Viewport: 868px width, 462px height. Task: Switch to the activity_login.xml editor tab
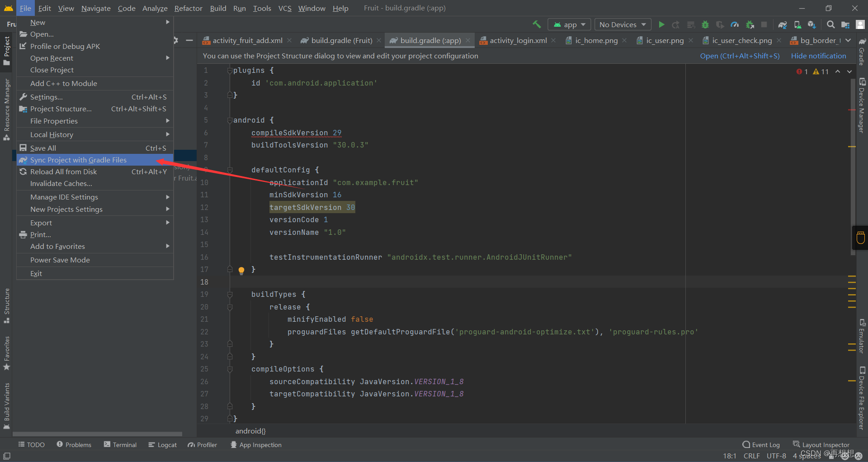(517, 40)
